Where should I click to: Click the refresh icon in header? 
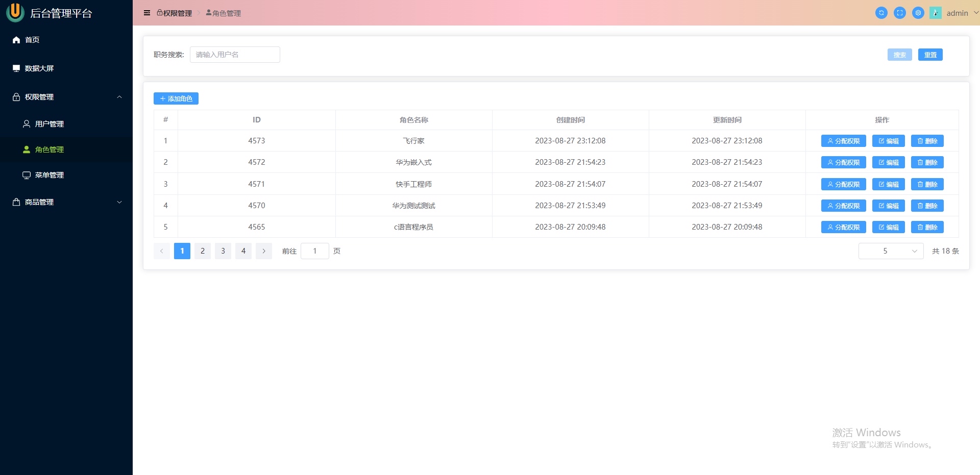[x=881, y=13]
